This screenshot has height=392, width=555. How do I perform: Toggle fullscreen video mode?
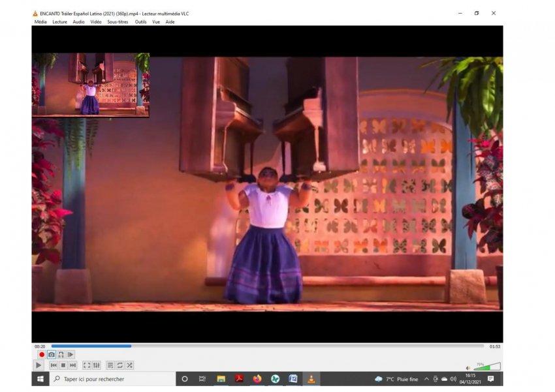click(87, 365)
